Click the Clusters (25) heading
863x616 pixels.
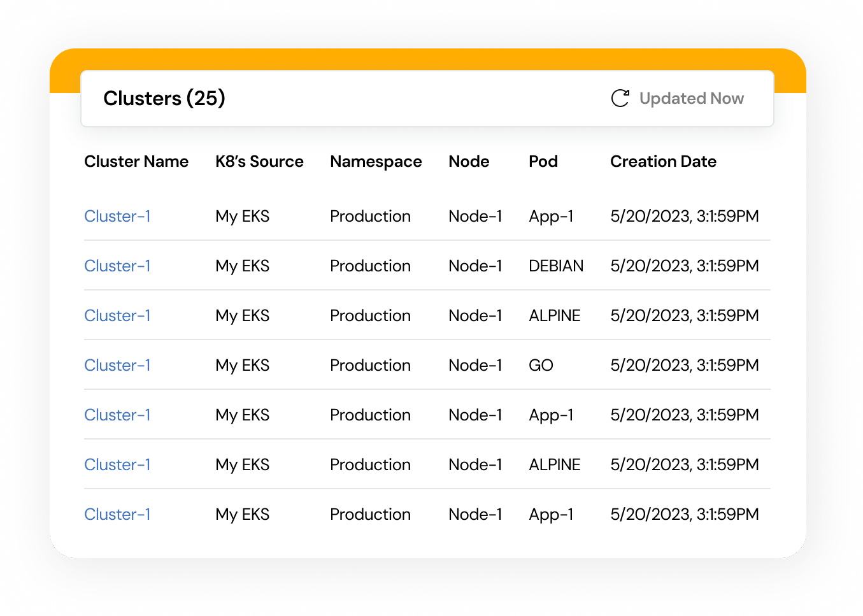[164, 98]
